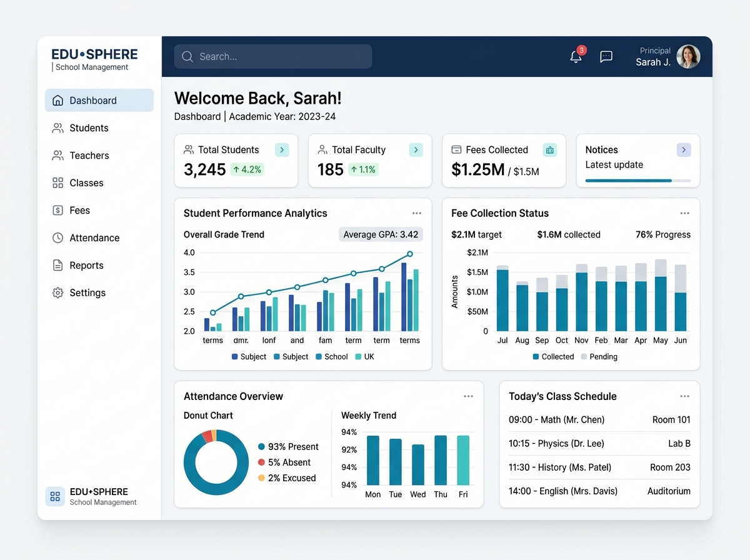This screenshot has width=750, height=560.
Task: Toggle Collected legend in fee chart
Action: [553, 357]
